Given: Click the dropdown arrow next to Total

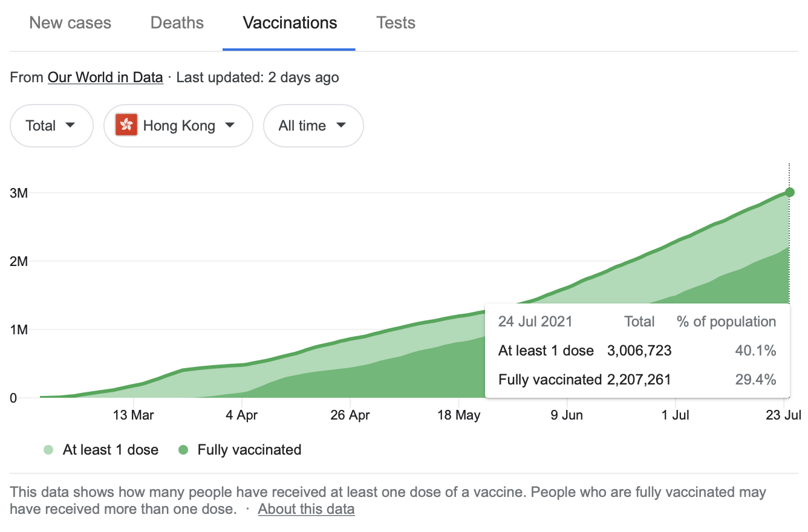Looking at the screenshot, I should 70,125.
